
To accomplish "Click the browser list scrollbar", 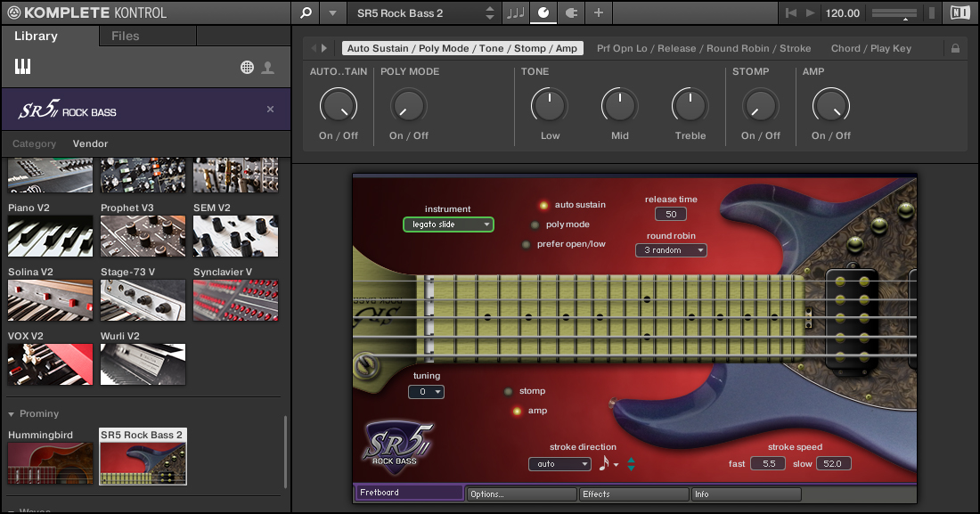I will tap(286, 452).
